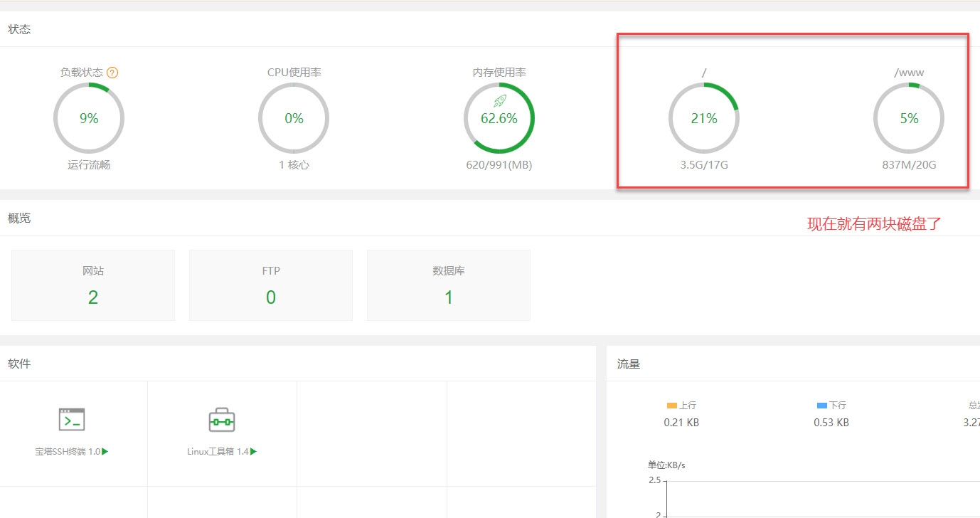Select the CPU使用率 gauge circle
This screenshot has width=980, height=518.
pos(293,118)
